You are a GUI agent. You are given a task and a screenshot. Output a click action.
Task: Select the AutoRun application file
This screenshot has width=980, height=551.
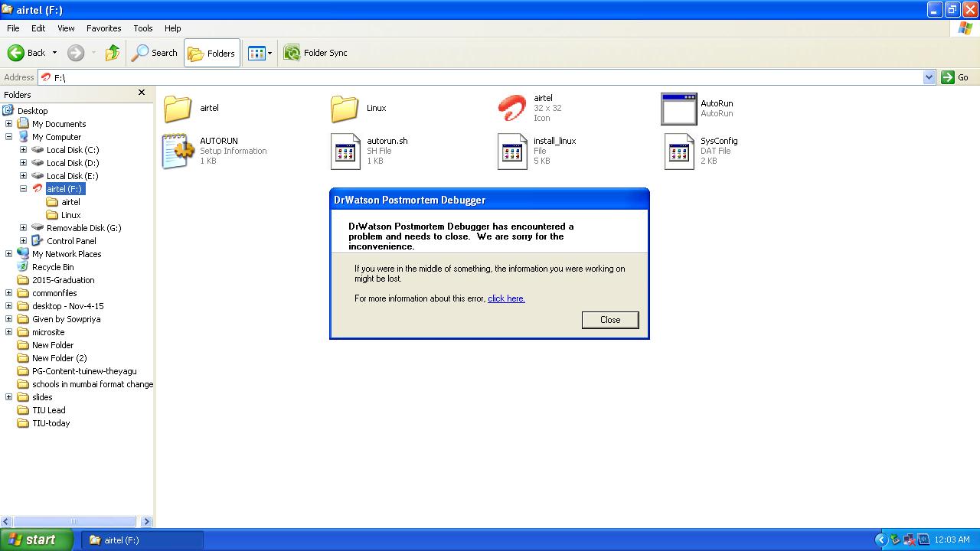pos(679,109)
